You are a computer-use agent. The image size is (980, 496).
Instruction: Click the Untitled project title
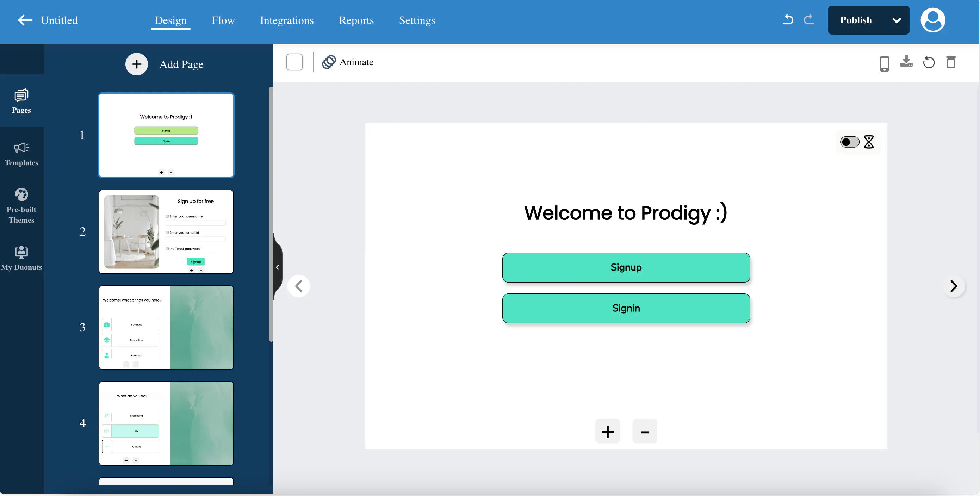[x=59, y=20]
